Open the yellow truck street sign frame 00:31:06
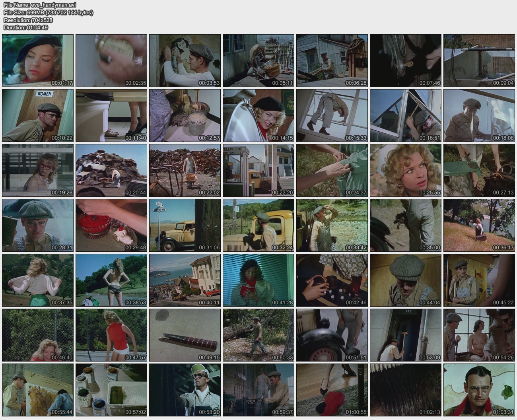 pos(185,226)
